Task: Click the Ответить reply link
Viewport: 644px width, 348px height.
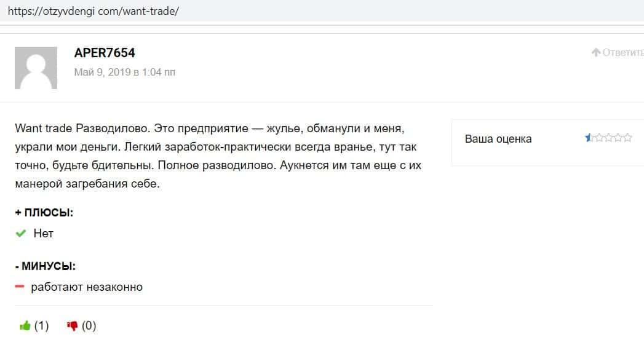Action: (622, 53)
